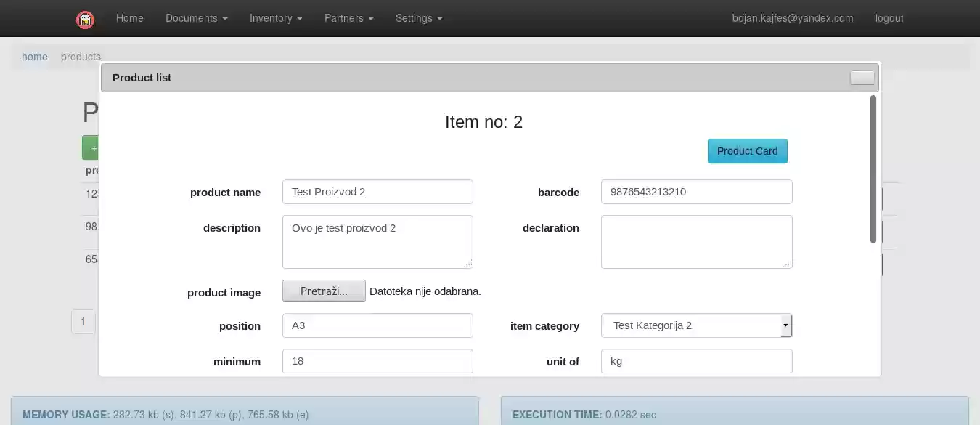The image size is (980, 425).
Task: Open the Inventory menu caret
Action: click(x=299, y=18)
